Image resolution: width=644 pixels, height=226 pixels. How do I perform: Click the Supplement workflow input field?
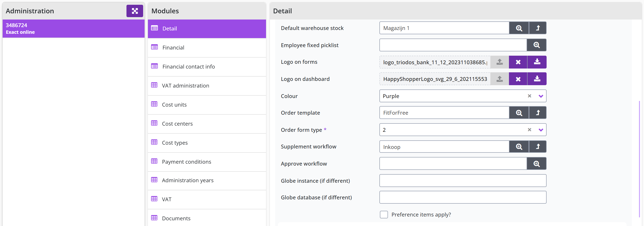point(444,147)
